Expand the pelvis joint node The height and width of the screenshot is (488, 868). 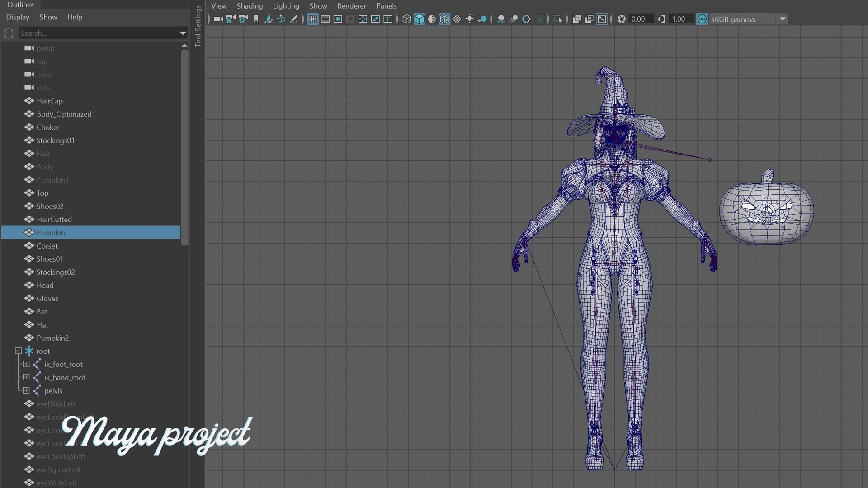point(26,390)
